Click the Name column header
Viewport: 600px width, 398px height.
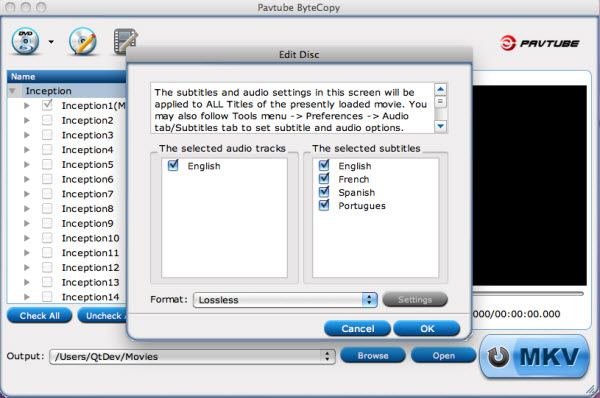click(x=67, y=77)
